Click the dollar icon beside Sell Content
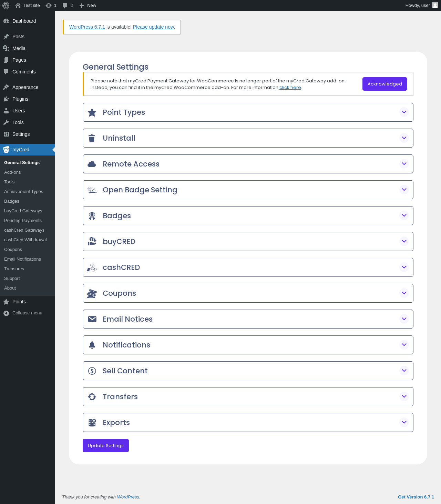 pyautogui.click(x=92, y=371)
